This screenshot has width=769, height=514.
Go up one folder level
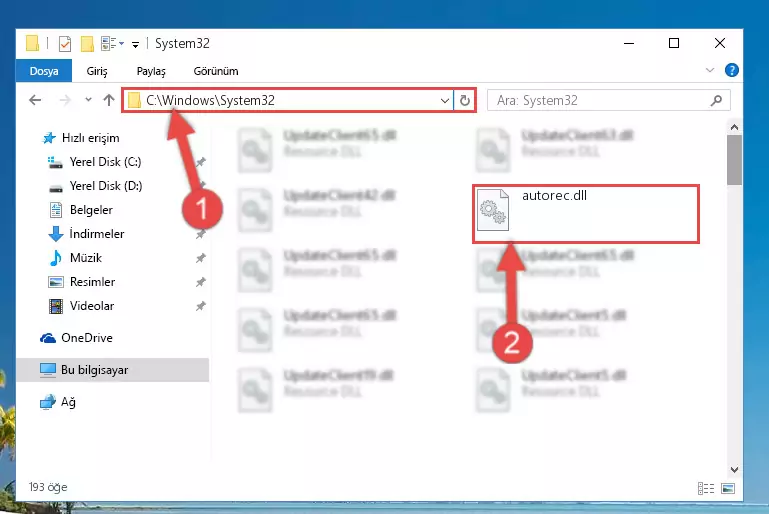tap(109, 100)
